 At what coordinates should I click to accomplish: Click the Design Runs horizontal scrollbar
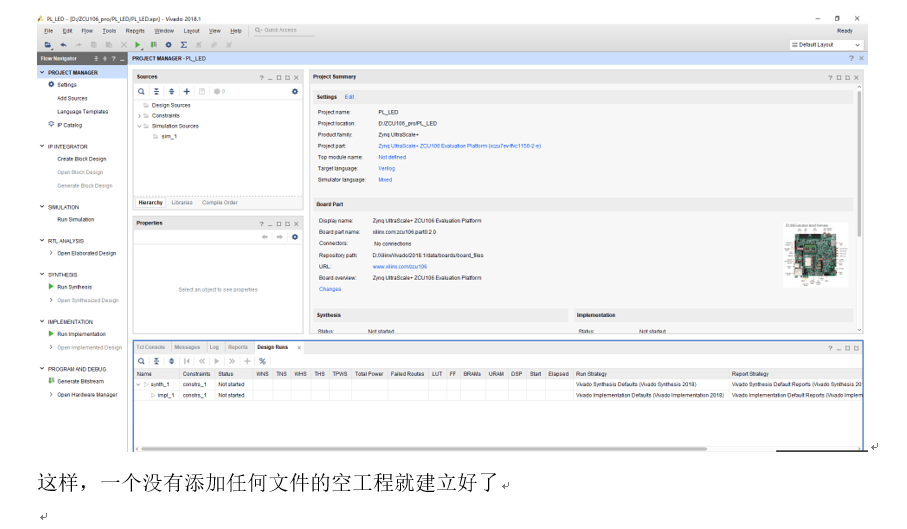pos(423,449)
